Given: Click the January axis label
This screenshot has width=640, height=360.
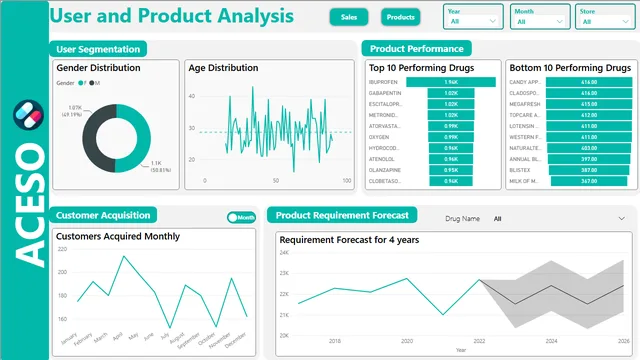Looking at the screenshot, I should pyautogui.click(x=69, y=338).
